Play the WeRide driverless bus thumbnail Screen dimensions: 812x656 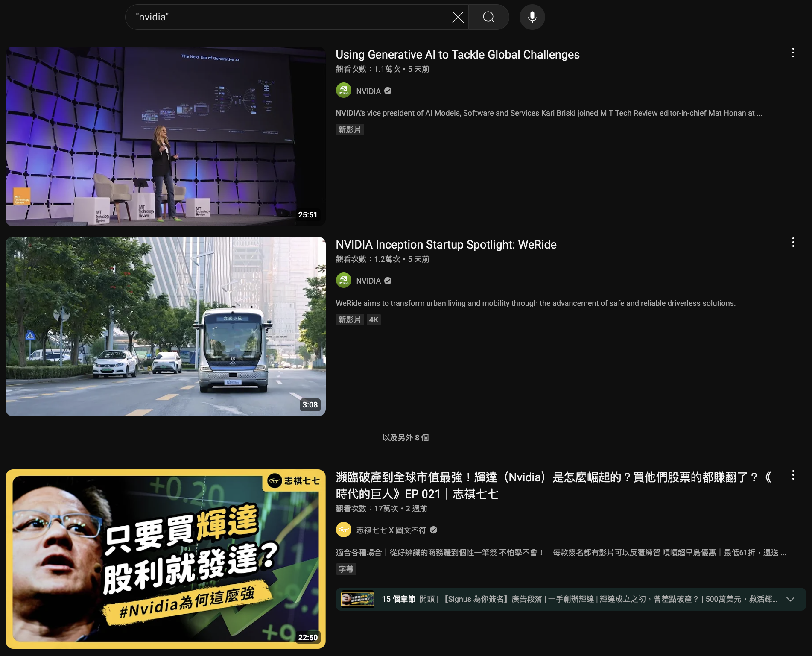[166, 326]
